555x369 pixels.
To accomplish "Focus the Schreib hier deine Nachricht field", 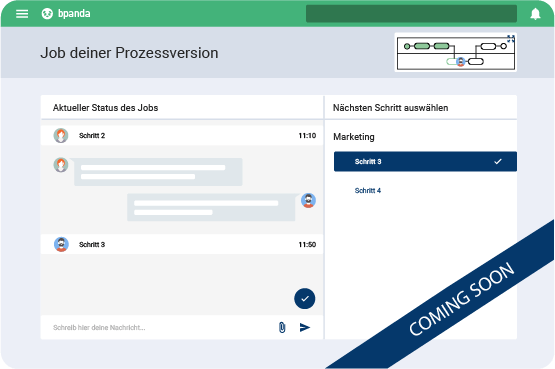I will [x=159, y=328].
